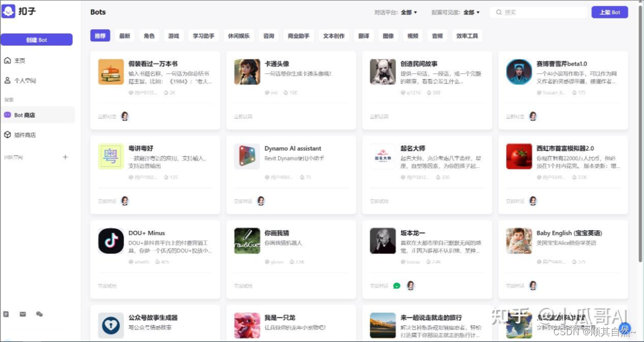Click the 扣子 logo icon
The image size is (644, 342).
(x=8, y=11)
